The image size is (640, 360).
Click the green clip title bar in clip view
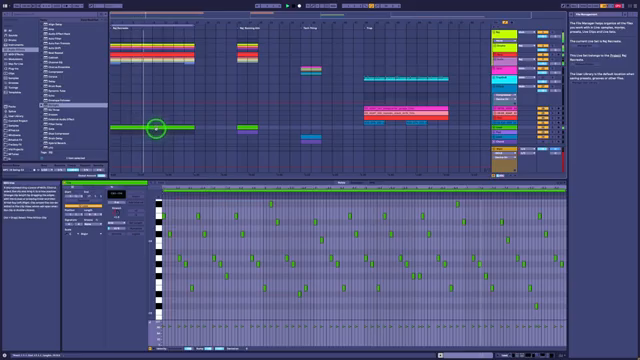(x=105, y=183)
